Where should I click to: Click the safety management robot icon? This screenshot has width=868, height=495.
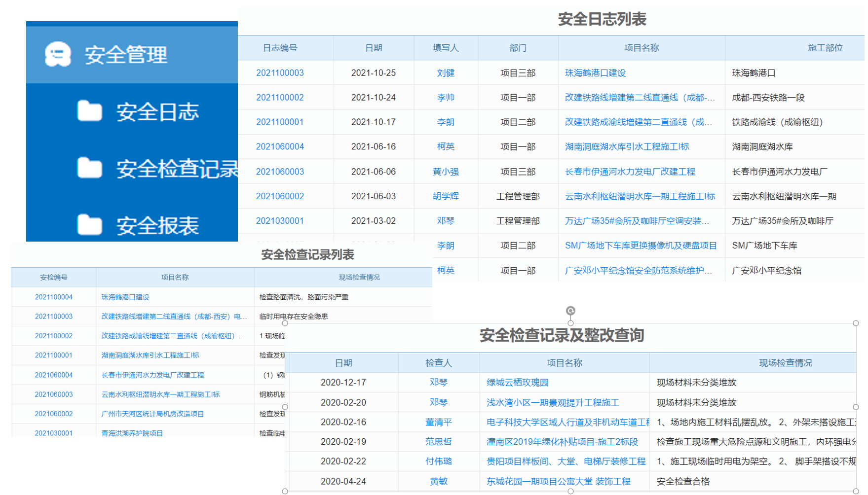pos(58,54)
